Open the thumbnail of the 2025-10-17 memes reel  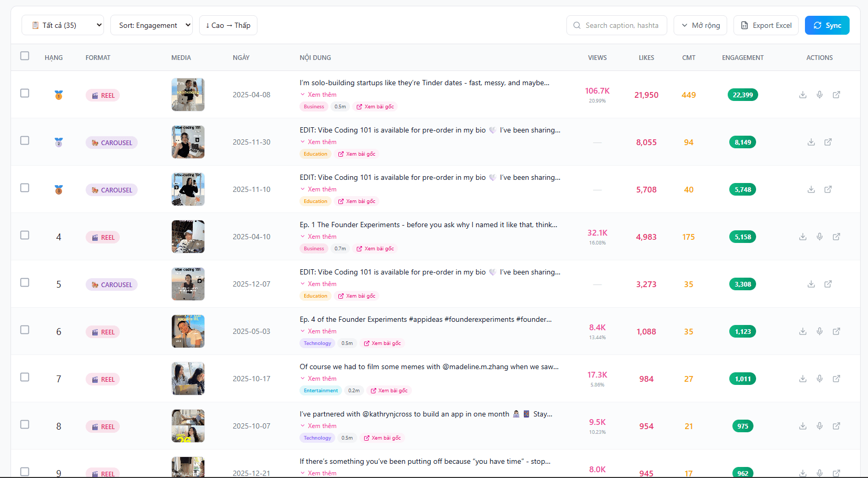click(188, 378)
